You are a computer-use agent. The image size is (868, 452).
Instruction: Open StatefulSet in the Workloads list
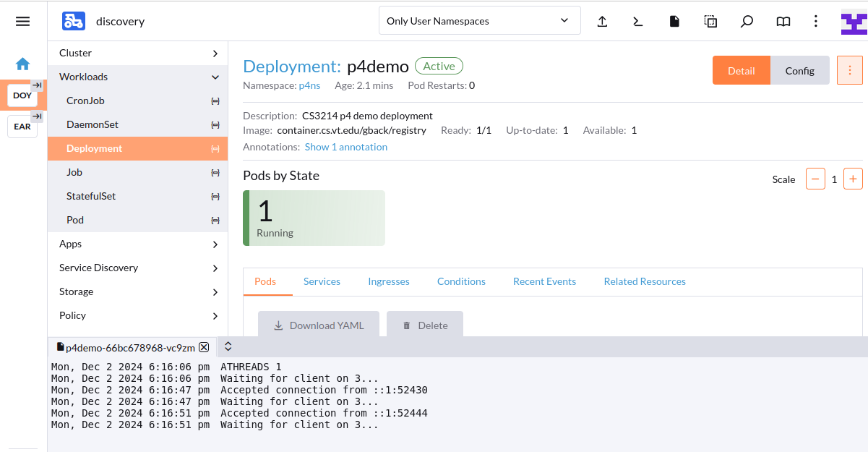click(91, 196)
